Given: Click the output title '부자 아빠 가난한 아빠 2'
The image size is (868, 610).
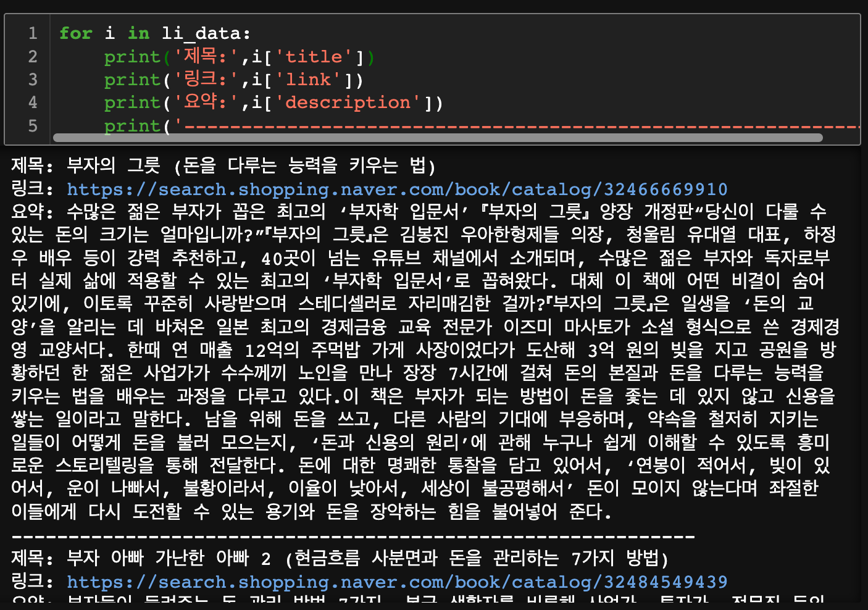Looking at the screenshot, I should tap(169, 558).
